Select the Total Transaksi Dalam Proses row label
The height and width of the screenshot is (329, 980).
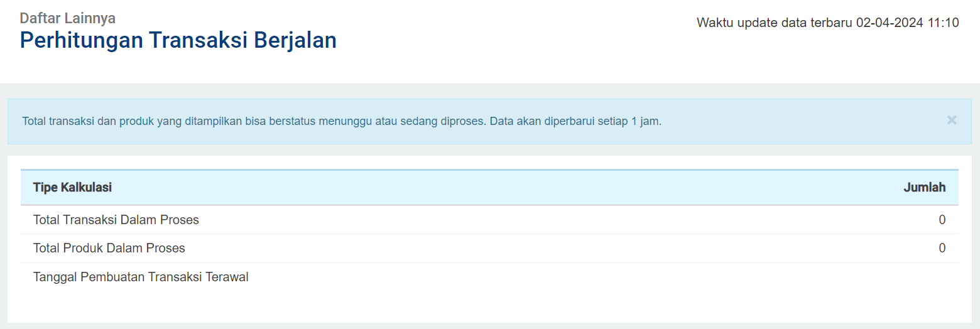pos(116,220)
